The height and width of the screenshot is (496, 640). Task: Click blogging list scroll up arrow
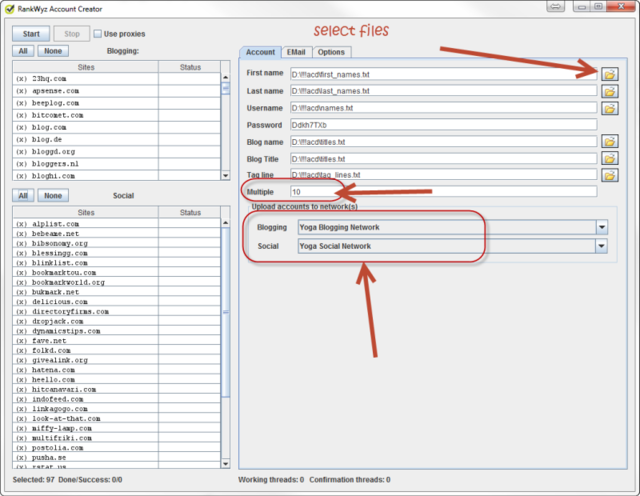pyautogui.click(x=225, y=77)
